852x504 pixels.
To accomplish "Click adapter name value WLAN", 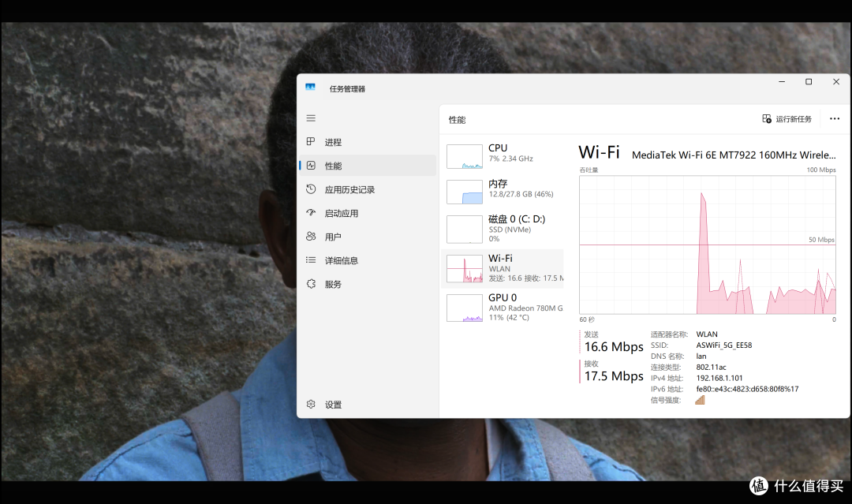I will click(707, 334).
